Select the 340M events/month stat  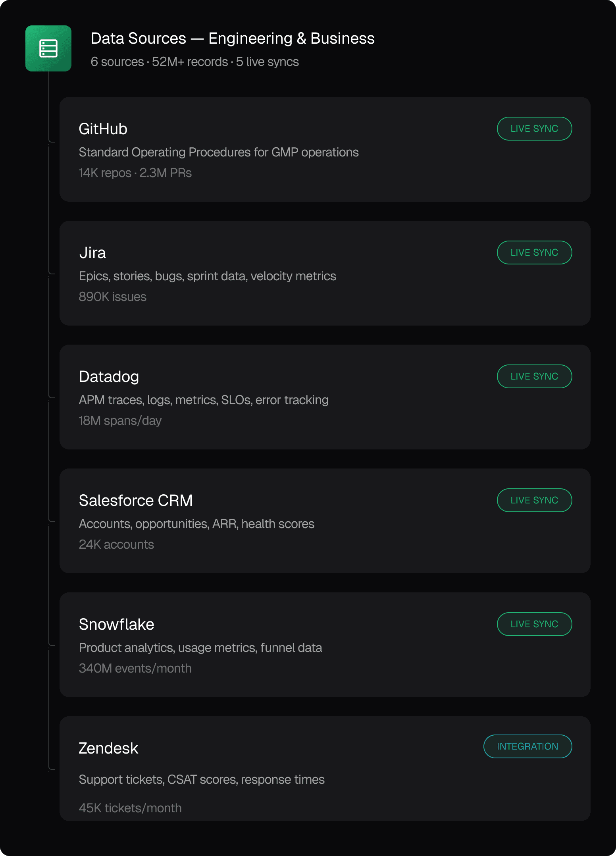point(135,669)
